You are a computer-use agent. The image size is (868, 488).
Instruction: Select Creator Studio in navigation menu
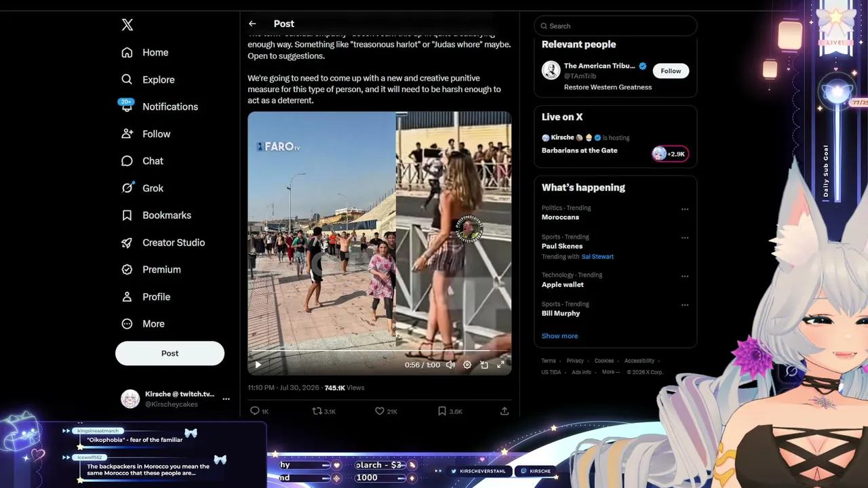click(x=174, y=242)
